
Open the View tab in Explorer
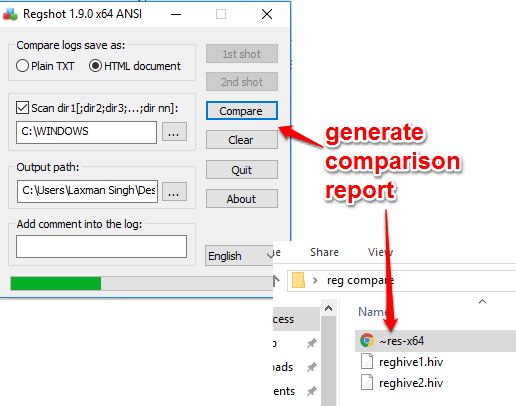tap(380, 252)
